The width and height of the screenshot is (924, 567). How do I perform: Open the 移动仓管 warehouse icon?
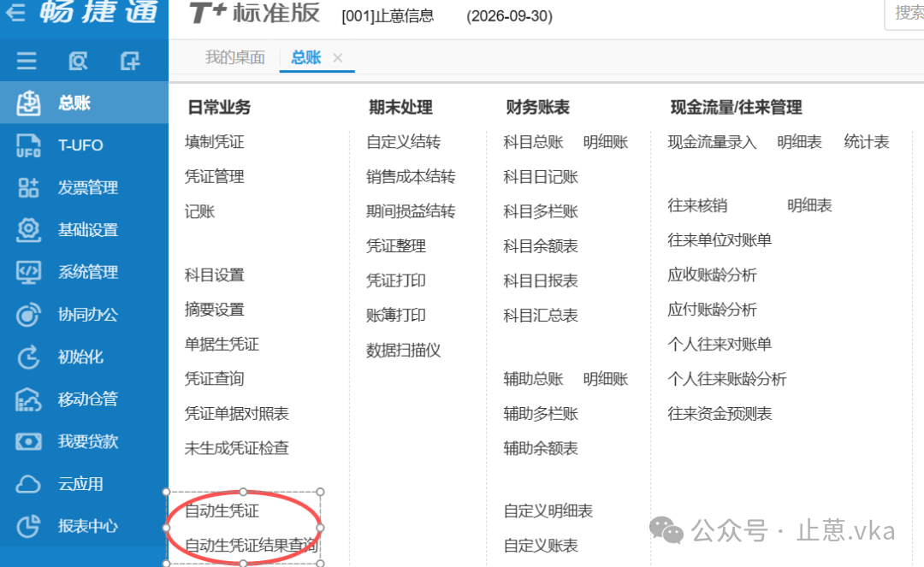tap(28, 399)
